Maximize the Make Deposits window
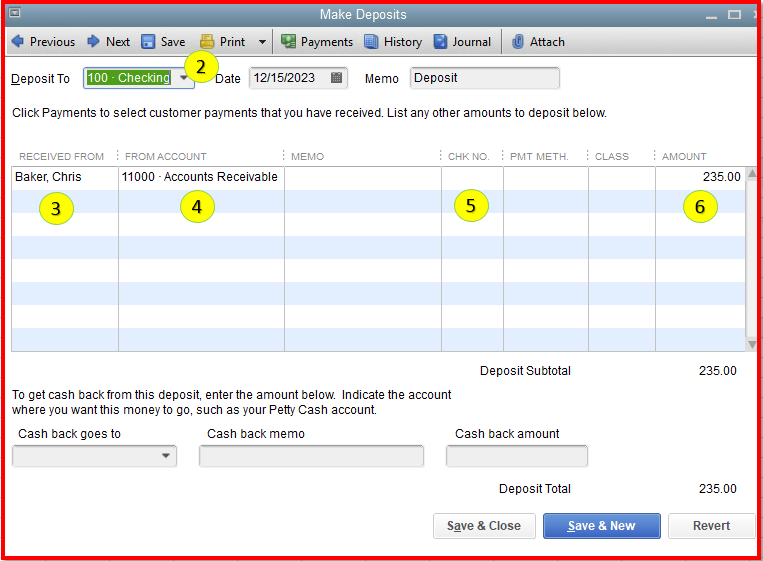This screenshot has height=561, width=763. pos(734,15)
